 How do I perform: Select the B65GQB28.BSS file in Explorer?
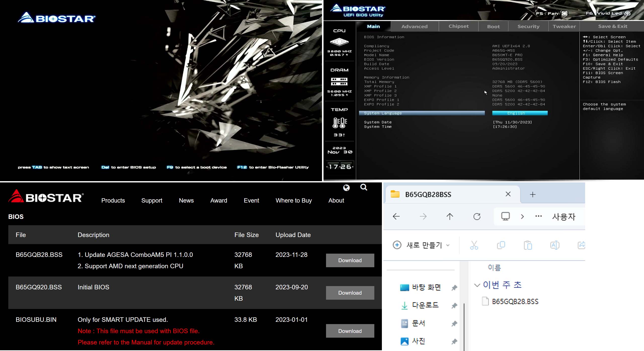point(515,301)
